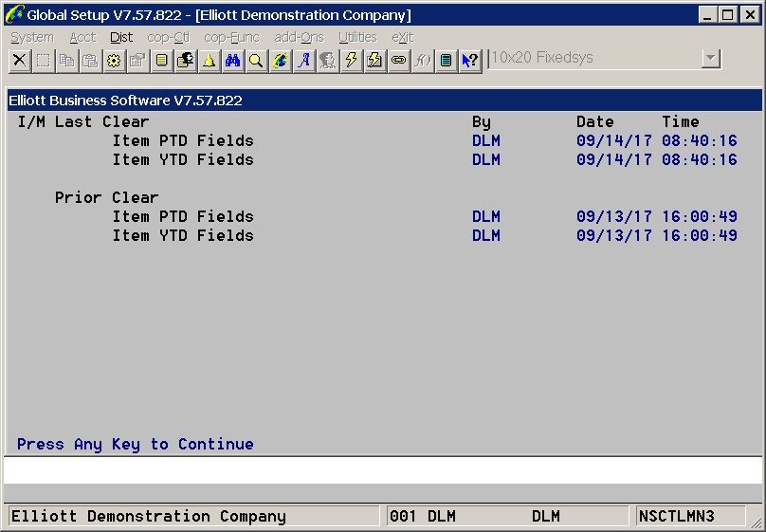The height and width of the screenshot is (532, 766).
Task: Open the yellow gear setup icon
Action: (x=114, y=61)
